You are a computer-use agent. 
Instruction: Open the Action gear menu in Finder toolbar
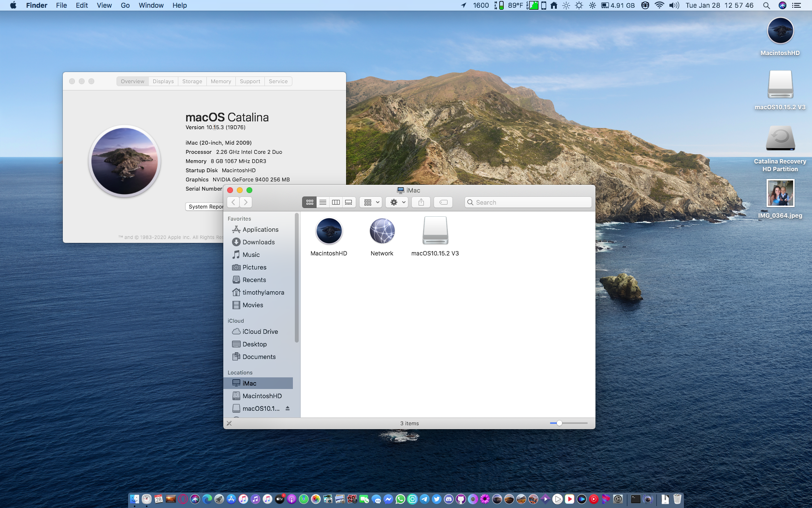[x=397, y=202]
